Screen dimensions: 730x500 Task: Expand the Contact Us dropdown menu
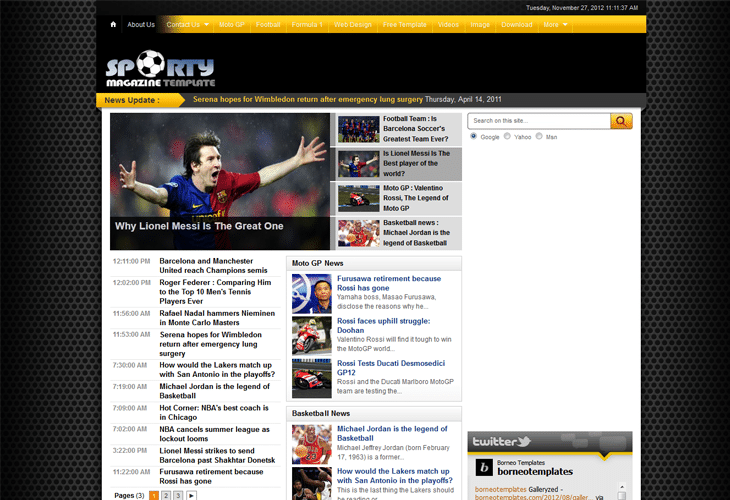pyautogui.click(x=187, y=25)
